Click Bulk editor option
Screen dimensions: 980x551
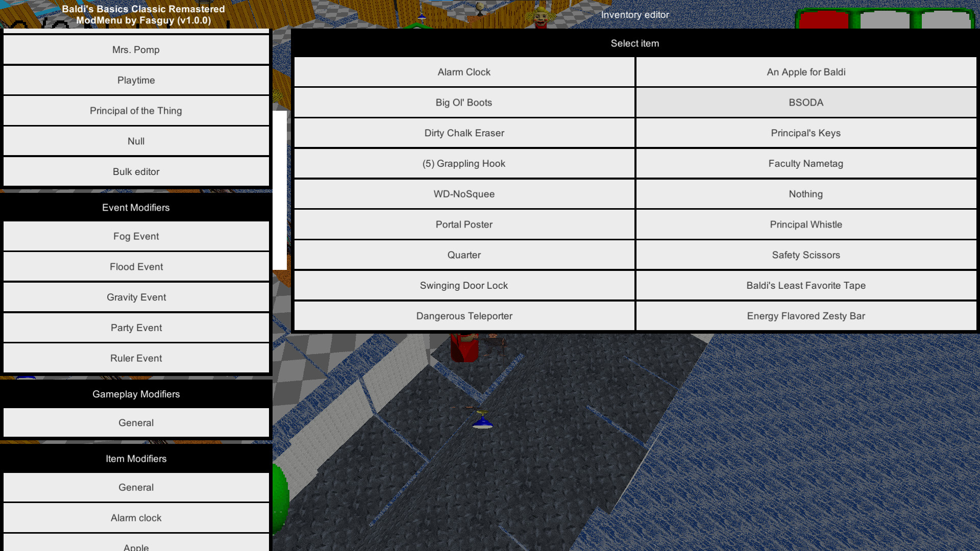click(136, 171)
